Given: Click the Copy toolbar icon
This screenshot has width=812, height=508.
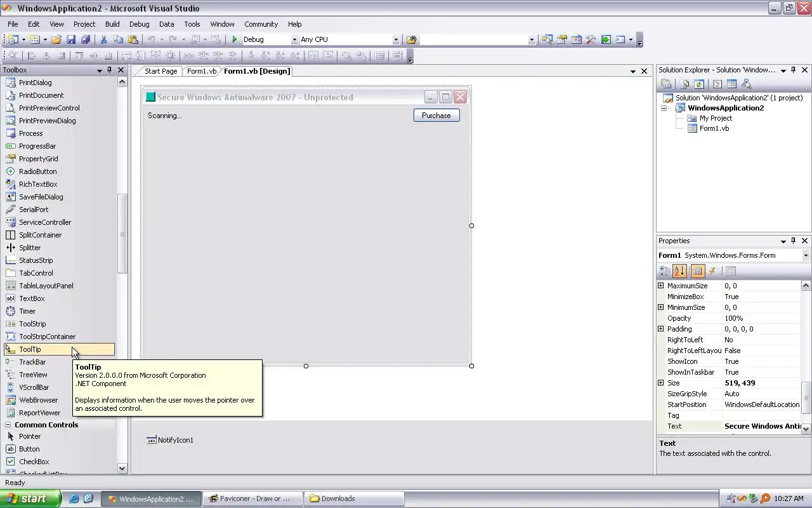Looking at the screenshot, I should (118, 39).
